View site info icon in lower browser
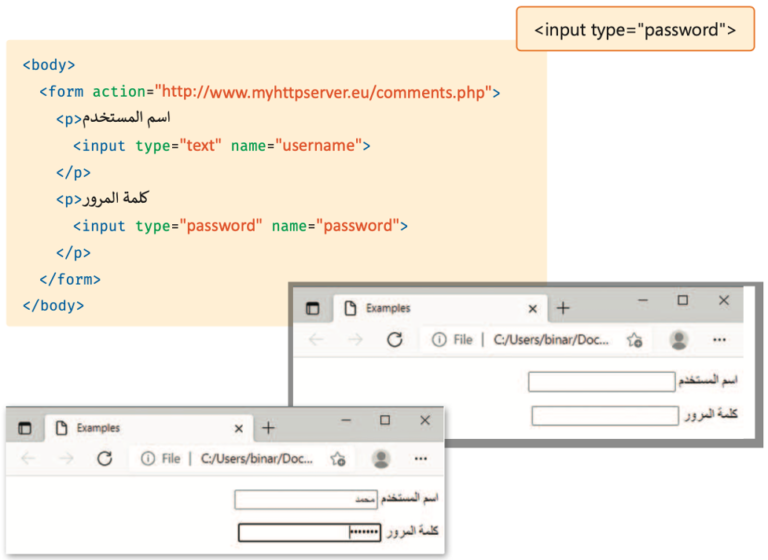768x560 pixels. pos(147,458)
